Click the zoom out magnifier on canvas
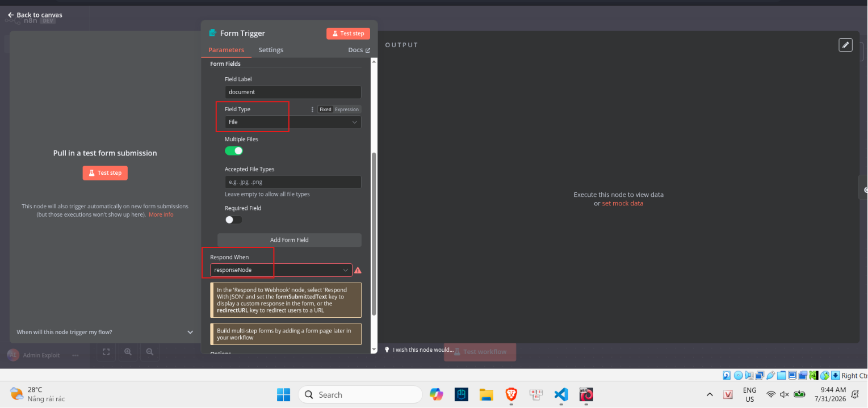Screen dimensions: 868x408 150,352
